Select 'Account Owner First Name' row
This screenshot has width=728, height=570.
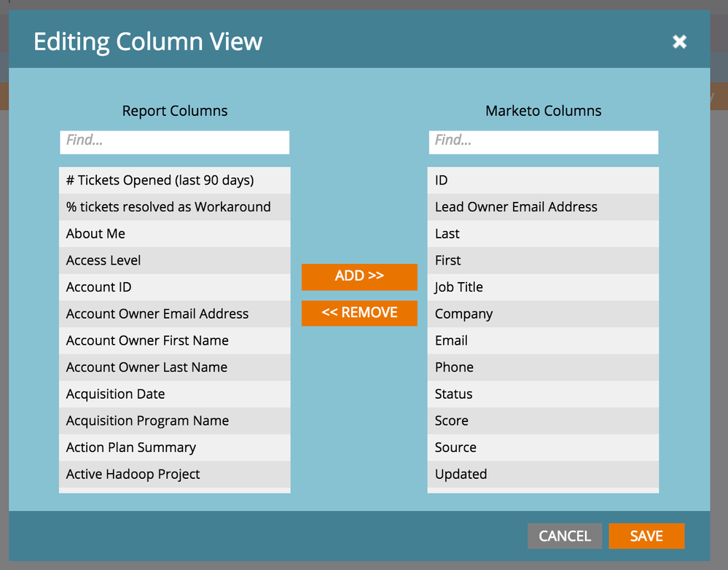pos(175,340)
